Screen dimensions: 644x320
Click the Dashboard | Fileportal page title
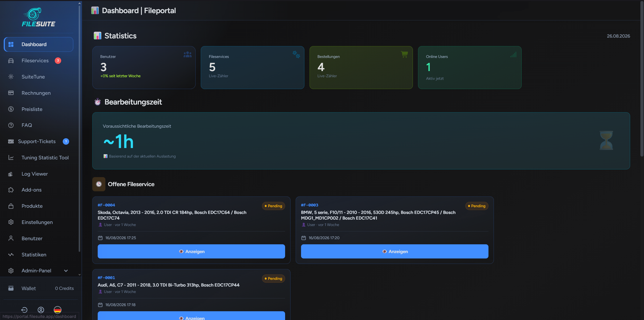pos(139,11)
